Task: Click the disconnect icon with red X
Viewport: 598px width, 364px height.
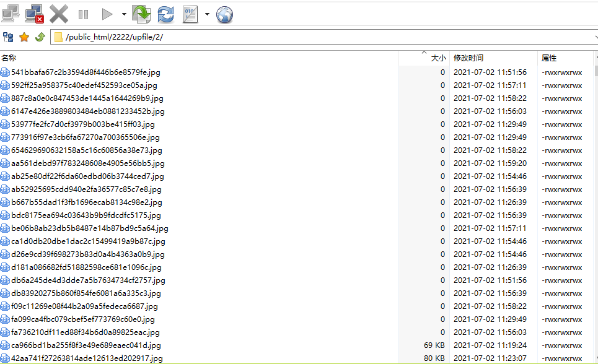Action: (35, 14)
